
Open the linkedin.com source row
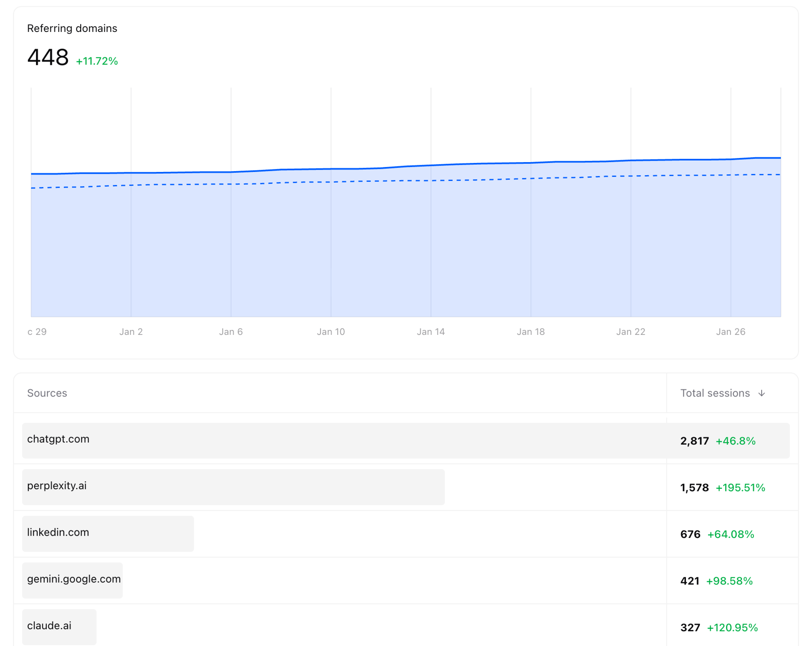pyautogui.click(x=58, y=533)
